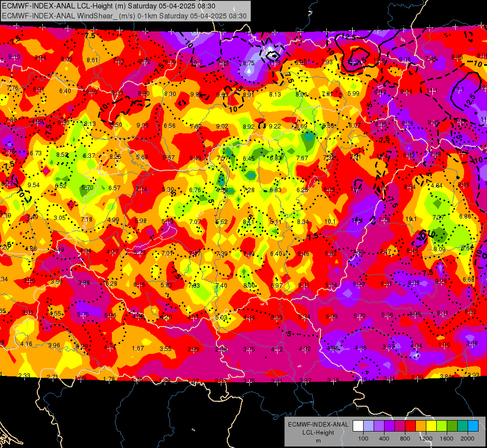Click the map value 4.16
The width and height of the screenshot is (487, 448).
[x=26, y=343]
